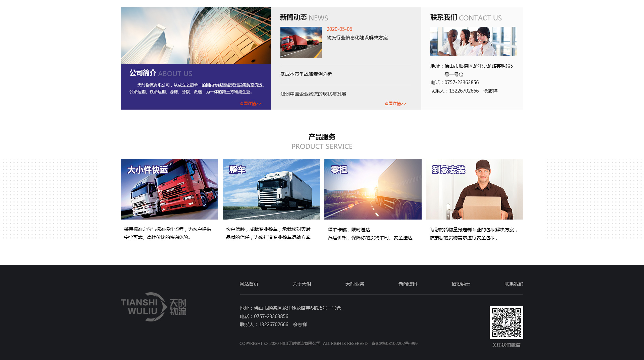The image size is (644, 360).
Task: Select 招贤纳士 in footer navigation
Action: click(x=461, y=284)
